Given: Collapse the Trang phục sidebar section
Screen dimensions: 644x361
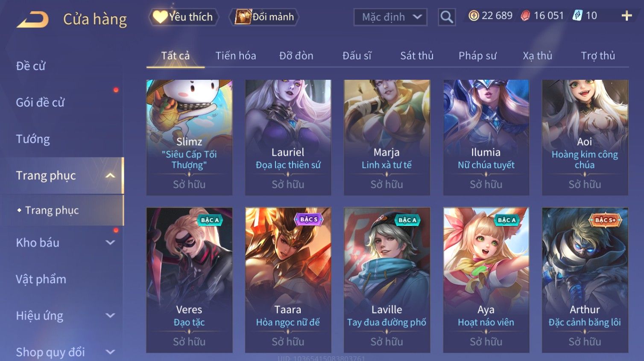Looking at the screenshot, I should coord(110,175).
